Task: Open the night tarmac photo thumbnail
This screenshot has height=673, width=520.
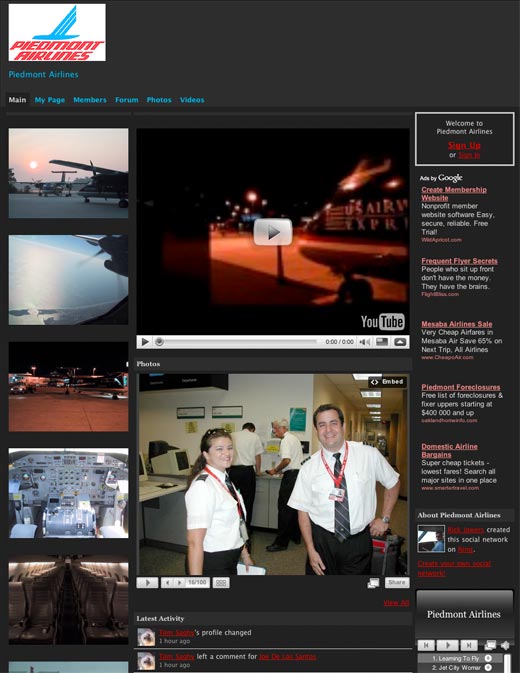Action: [x=68, y=387]
